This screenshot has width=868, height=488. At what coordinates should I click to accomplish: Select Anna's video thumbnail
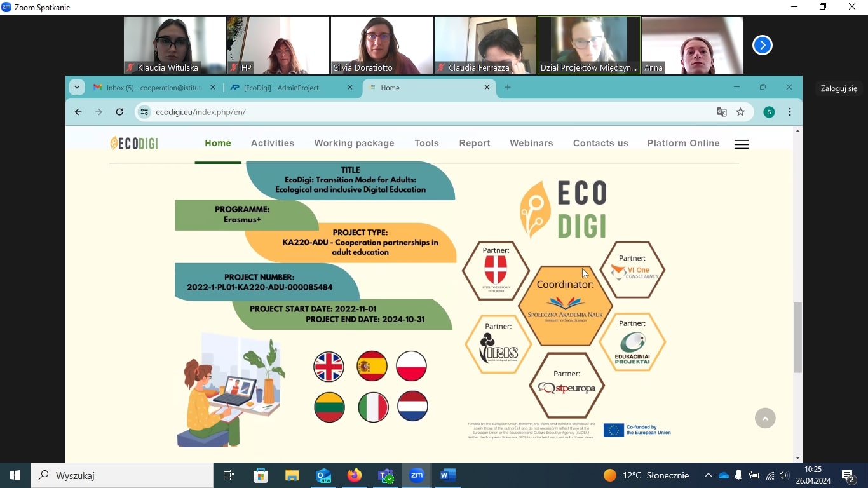pos(693,45)
